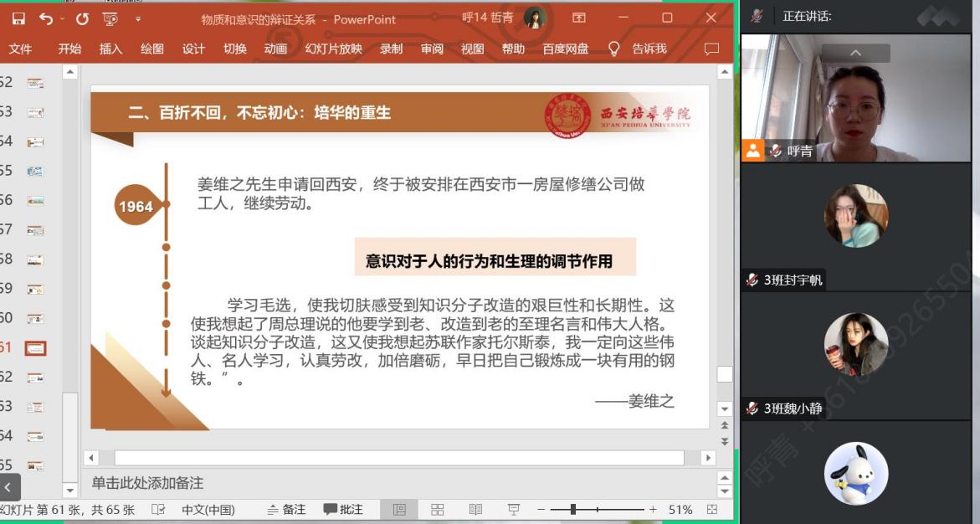Switch to slide sorter view
Image resolution: width=980 pixels, height=524 pixels.
pyautogui.click(x=437, y=510)
